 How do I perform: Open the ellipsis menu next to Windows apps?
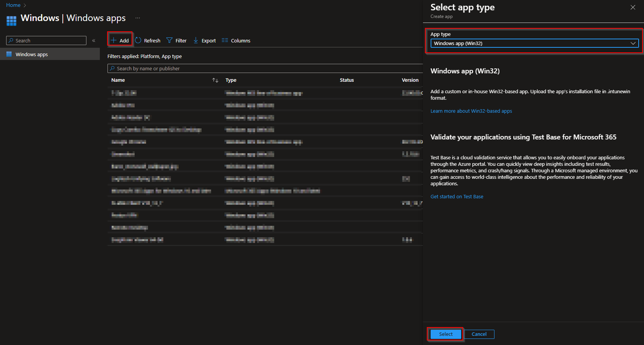point(137,18)
